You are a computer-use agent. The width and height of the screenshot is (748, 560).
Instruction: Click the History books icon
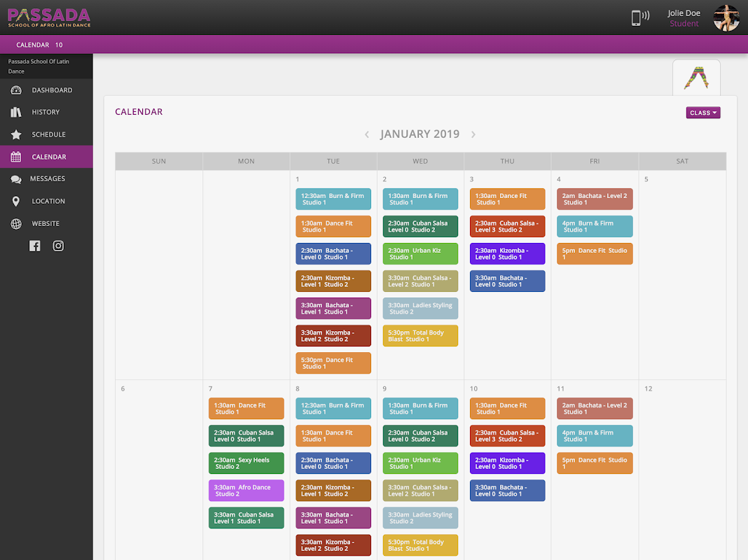click(x=16, y=112)
